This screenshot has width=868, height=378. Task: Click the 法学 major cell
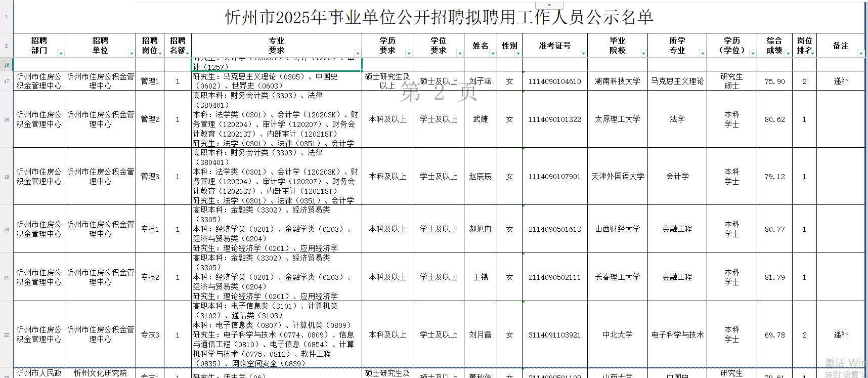[677, 119]
